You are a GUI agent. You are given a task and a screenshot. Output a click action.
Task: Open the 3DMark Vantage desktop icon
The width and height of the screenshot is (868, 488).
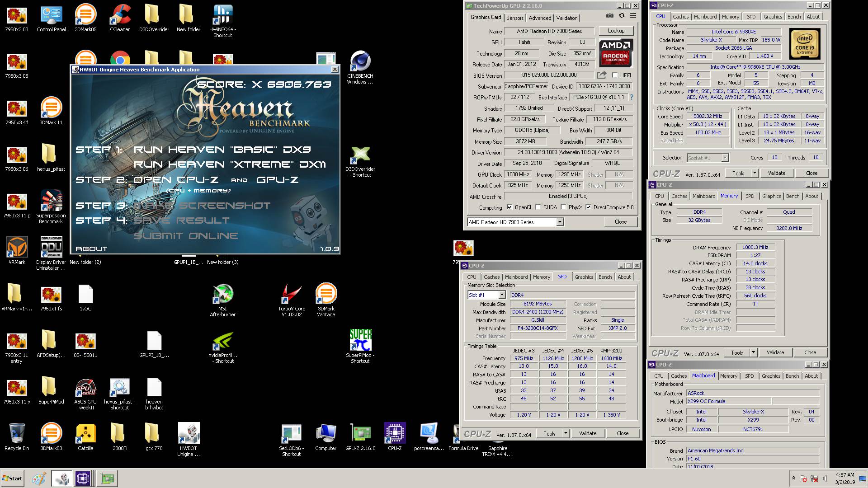(326, 300)
